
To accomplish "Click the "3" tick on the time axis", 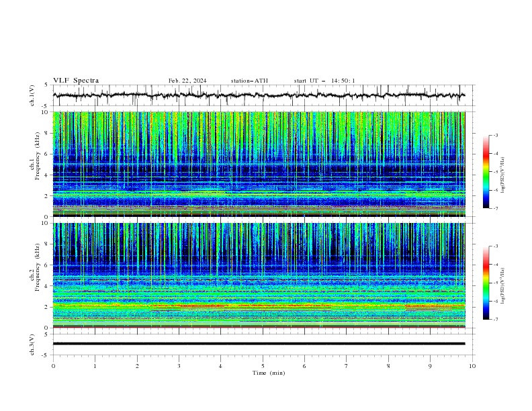I will click(179, 366).
